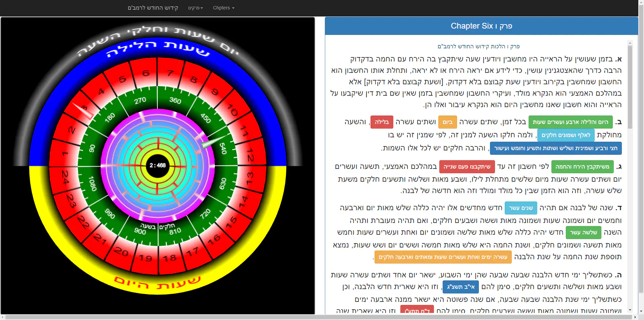This screenshot has height=320, width=644.
Task: Open the Chpters dropdown menu
Action: point(224,8)
